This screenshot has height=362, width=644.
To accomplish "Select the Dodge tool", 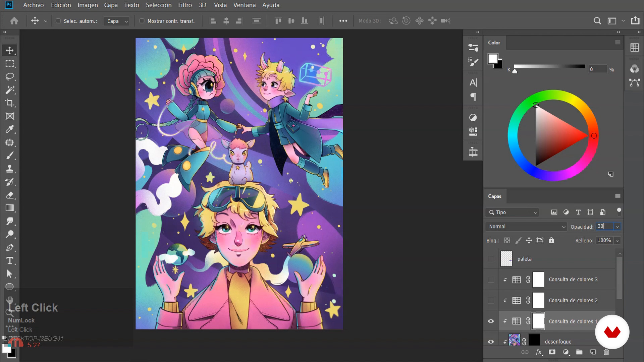I will (x=10, y=234).
